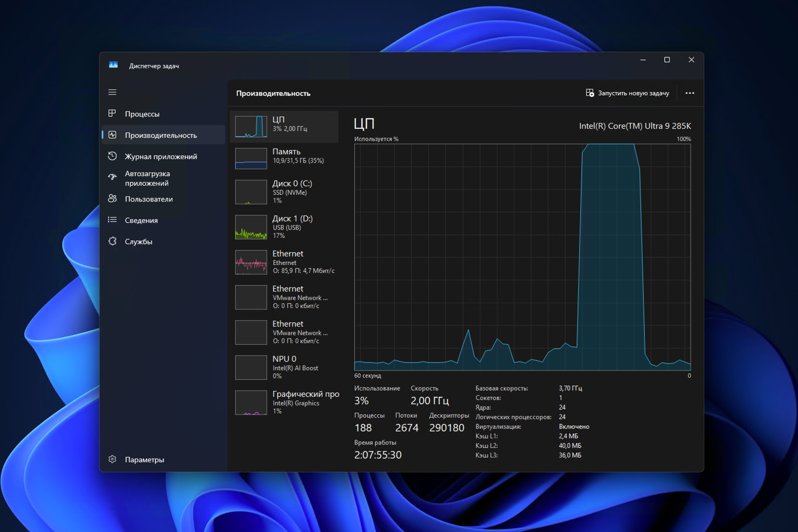Select NPU 0 Intel AI Boost
798x532 pixels.
tap(284, 367)
